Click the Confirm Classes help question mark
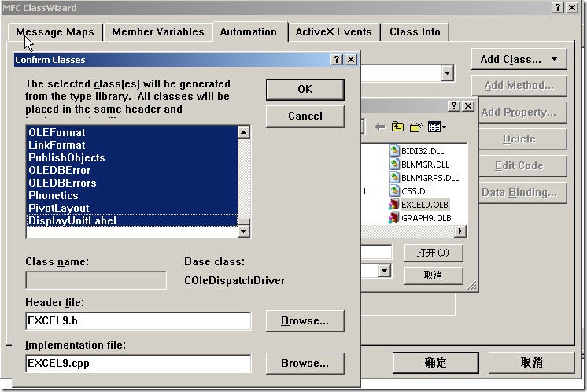The image size is (587, 392). click(x=337, y=60)
